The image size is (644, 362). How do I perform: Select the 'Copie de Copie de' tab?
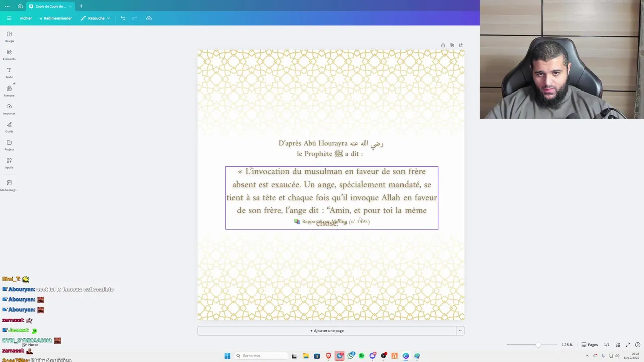[x=50, y=6]
